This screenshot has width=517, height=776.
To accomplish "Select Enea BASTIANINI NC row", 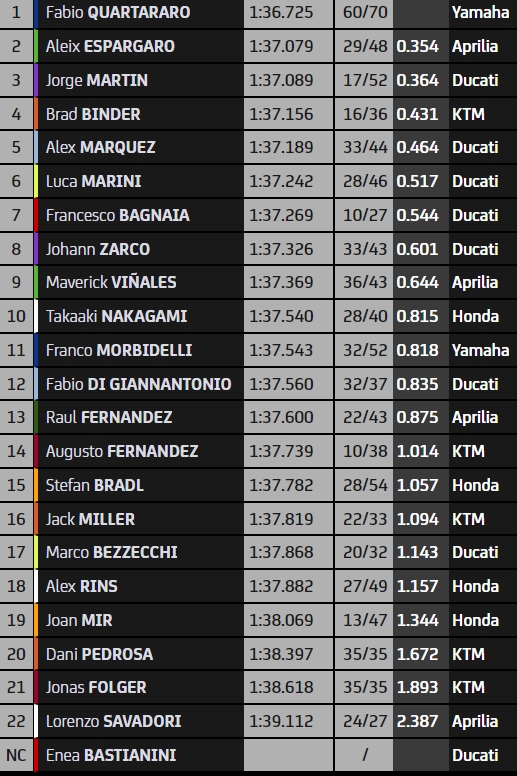I will [258, 755].
